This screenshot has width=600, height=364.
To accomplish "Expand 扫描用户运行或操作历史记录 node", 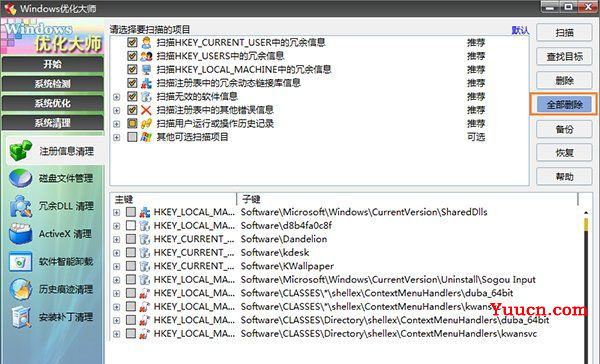I will coord(117,124).
